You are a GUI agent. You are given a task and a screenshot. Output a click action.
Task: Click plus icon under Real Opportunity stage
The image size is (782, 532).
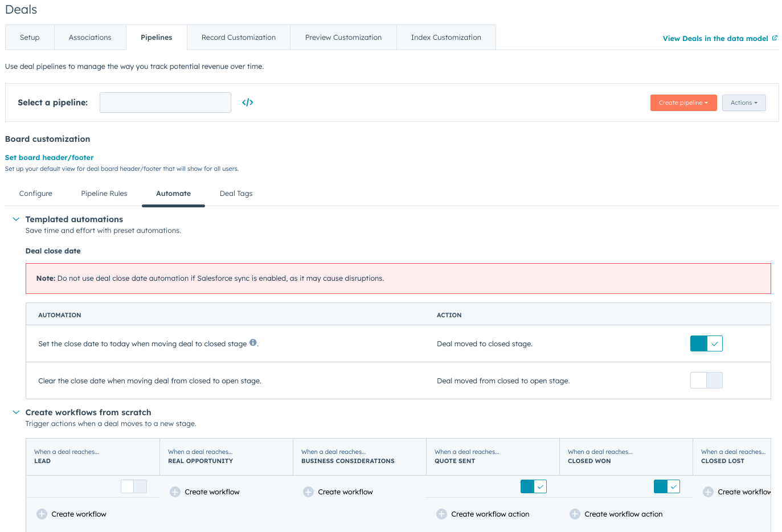pyautogui.click(x=175, y=492)
